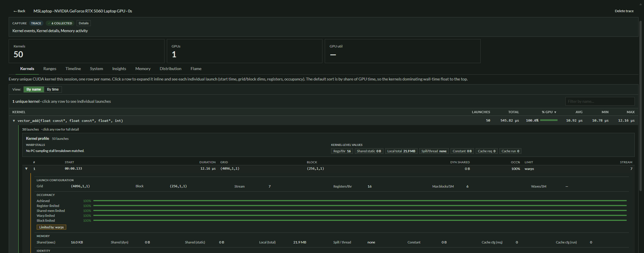
Task: Select the By name view
Action: (x=34, y=89)
